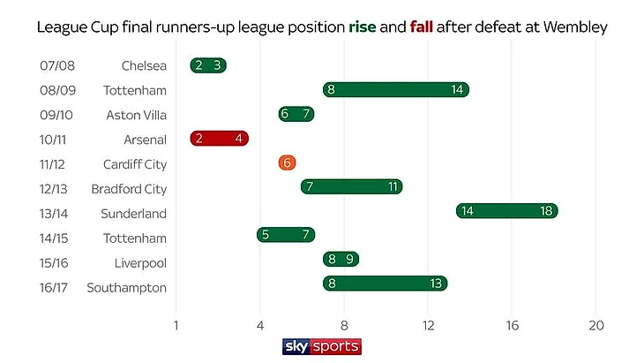Click Chelsea's green 2-3 bar
Image resolution: width=644 pixels, height=363 pixels.
click(x=209, y=65)
